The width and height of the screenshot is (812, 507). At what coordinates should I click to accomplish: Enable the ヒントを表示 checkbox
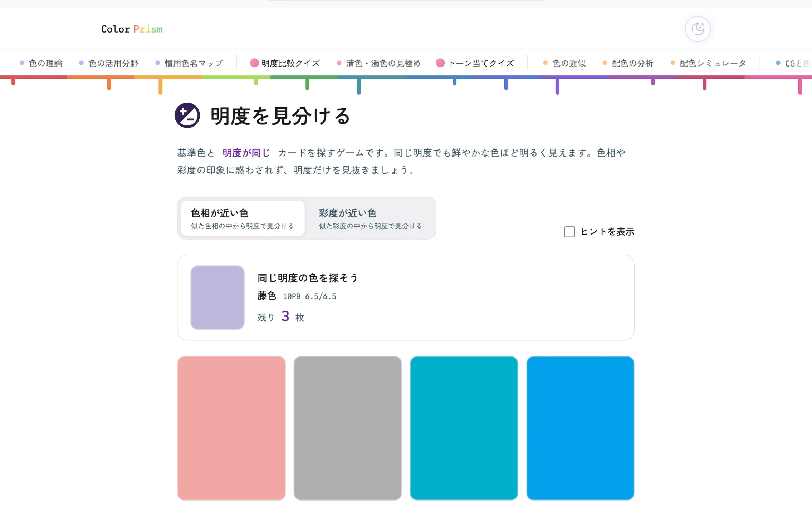(569, 232)
